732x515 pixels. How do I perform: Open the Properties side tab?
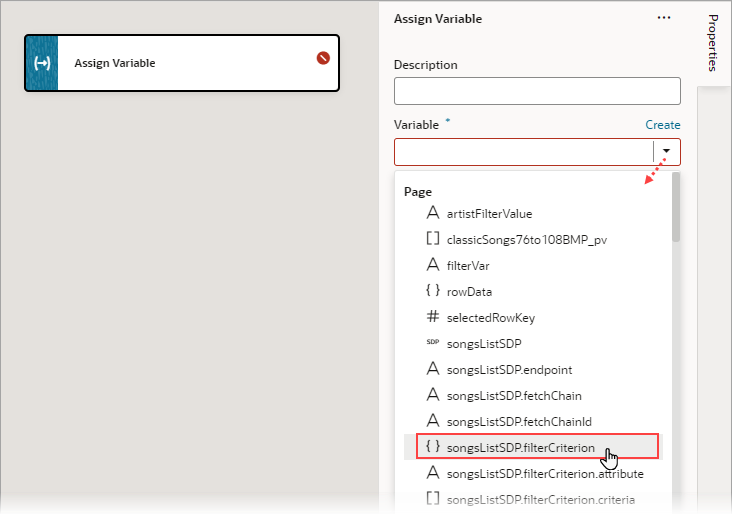[713, 43]
